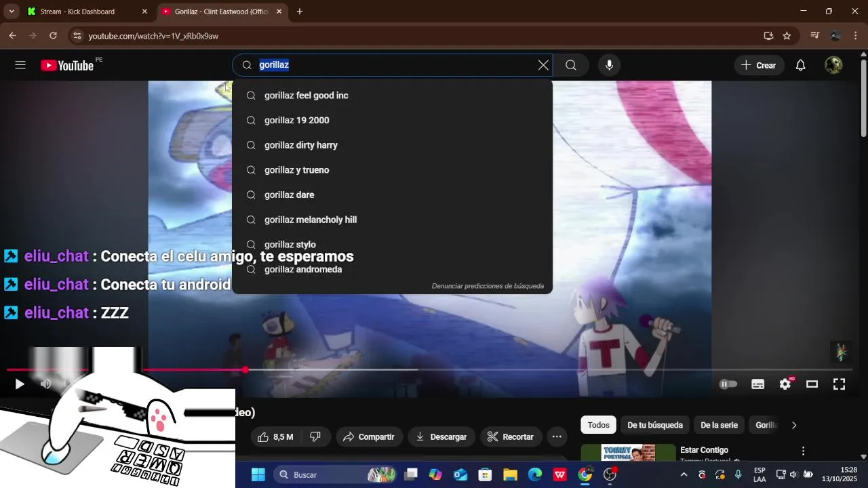This screenshot has height=488, width=868.
Task: Run the search with the magnifier button
Action: point(571,65)
